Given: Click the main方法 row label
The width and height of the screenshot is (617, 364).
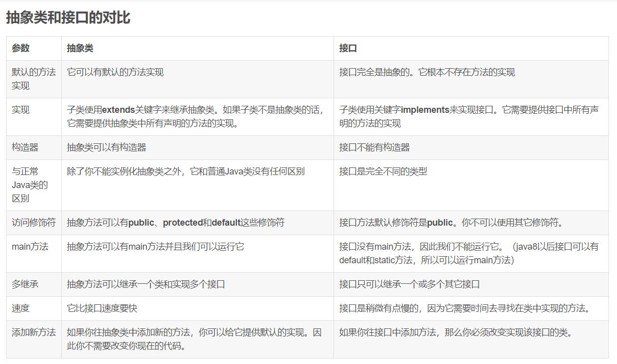Looking at the screenshot, I should (x=34, y=254).
